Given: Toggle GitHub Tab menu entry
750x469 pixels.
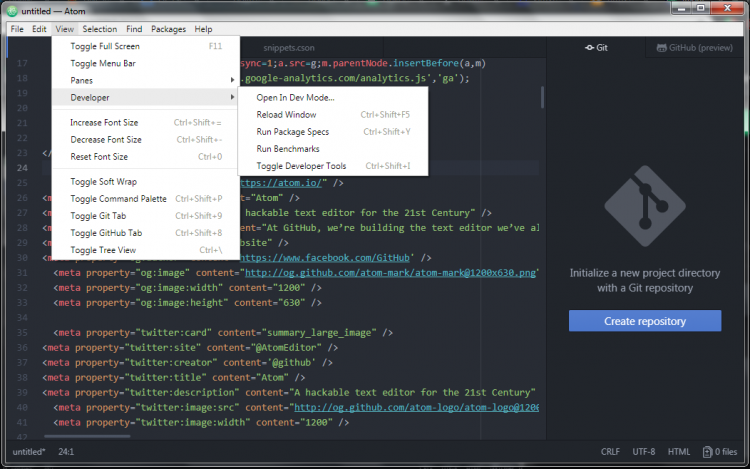Looking at the screenshot, I should [145, 233].
